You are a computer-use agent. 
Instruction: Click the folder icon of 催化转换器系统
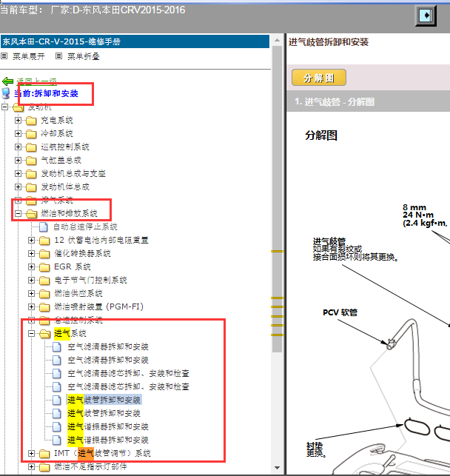click(x=44, y=254)
